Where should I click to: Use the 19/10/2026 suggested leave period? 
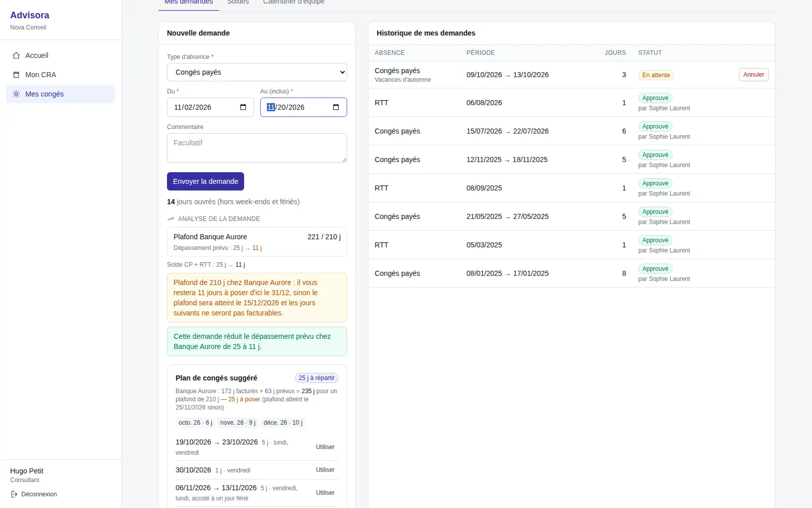[325, 447]
